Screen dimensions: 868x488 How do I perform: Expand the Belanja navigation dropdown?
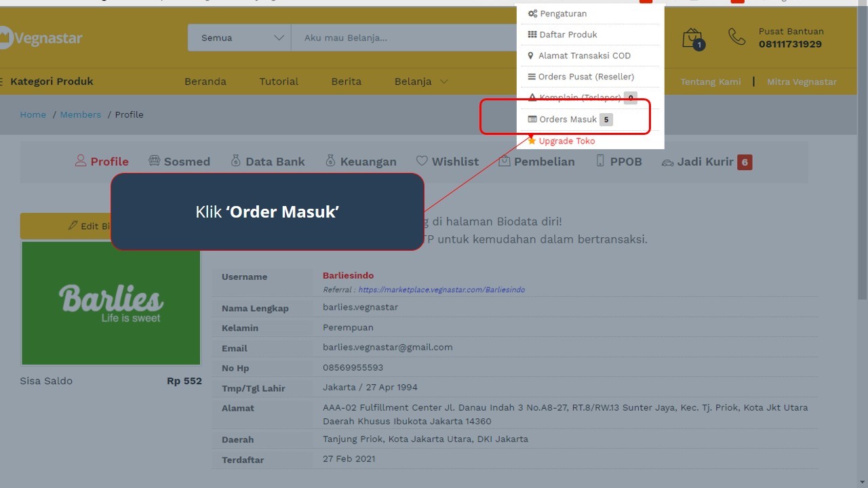click(x=420, y=81)
